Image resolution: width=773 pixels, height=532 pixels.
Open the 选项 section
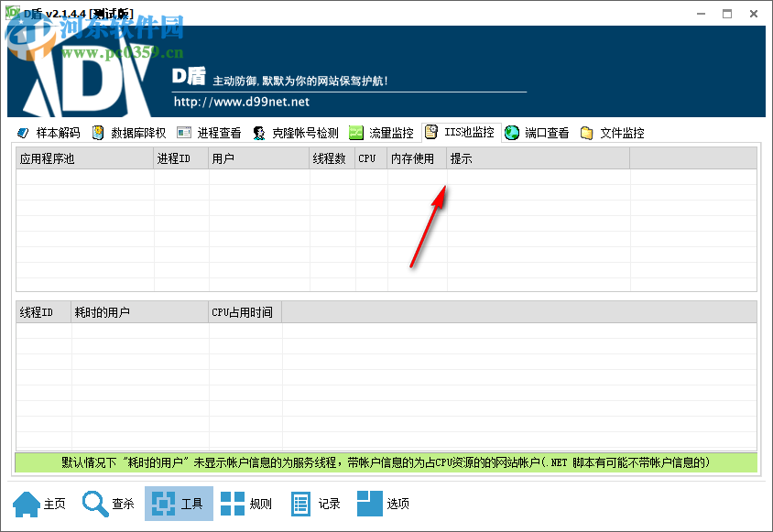point(384,504)
